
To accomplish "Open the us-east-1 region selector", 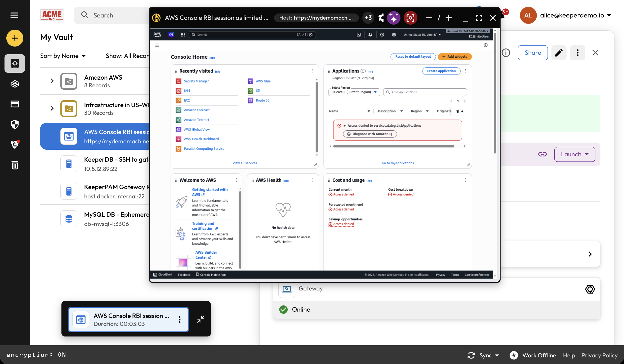I will (354, 92).
